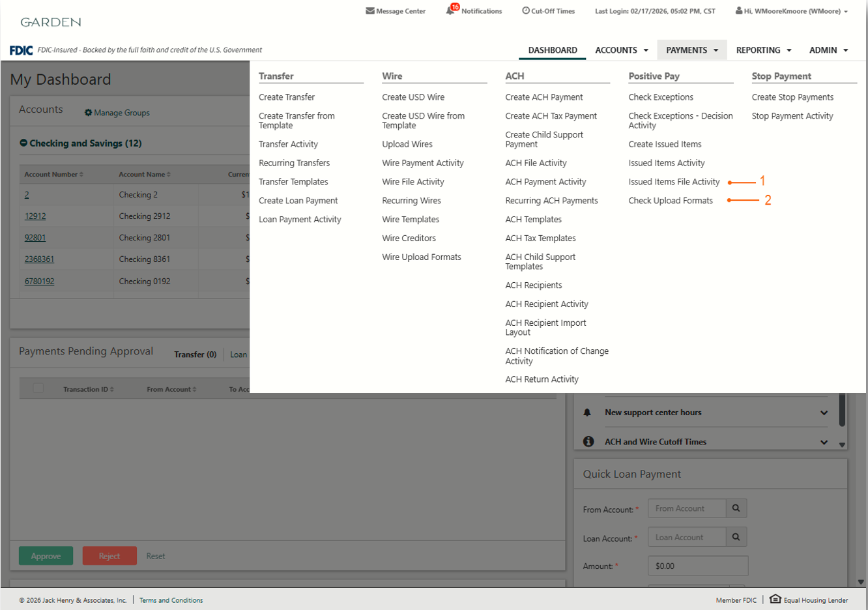This screenshot has width=868, height=610.
Task: Open Check Upload Formats under Positive Pay
Action: 670,201
